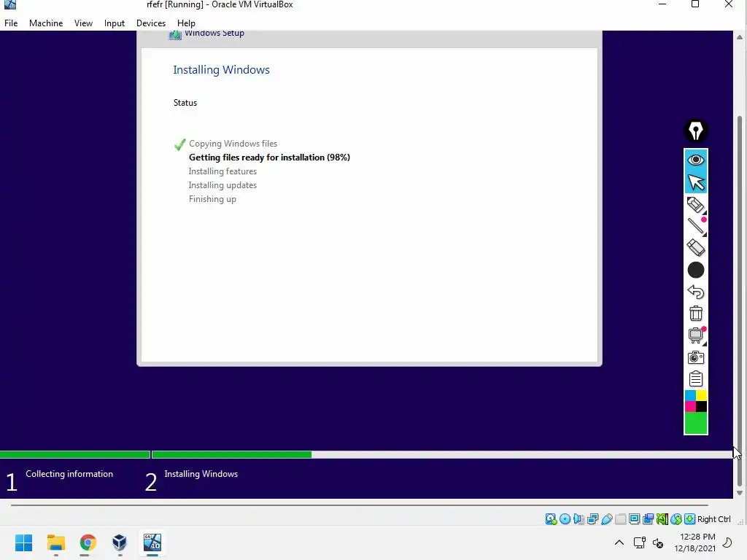The height and width of the screenshot is (560, 747).
Task: Show hidden tray icons chevron
Action: 619,542
